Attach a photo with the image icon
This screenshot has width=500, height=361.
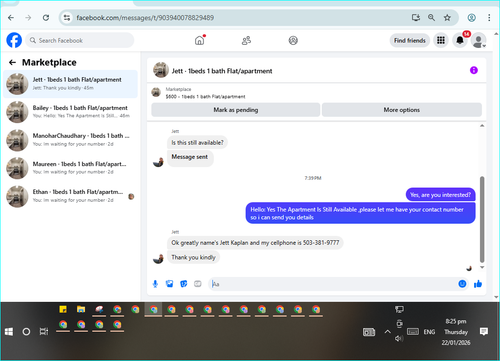[x=169, y=284]
